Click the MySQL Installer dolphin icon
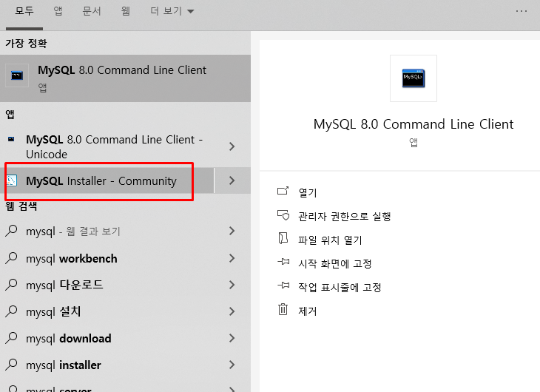The height and width of the screenshot is (392, 540). coord(11,180)
